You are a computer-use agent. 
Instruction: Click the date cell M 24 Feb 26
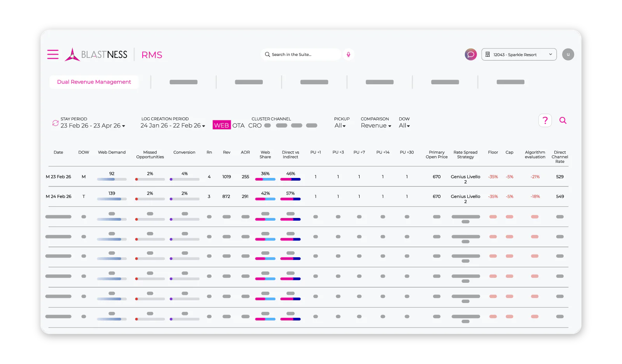point(58,197)
